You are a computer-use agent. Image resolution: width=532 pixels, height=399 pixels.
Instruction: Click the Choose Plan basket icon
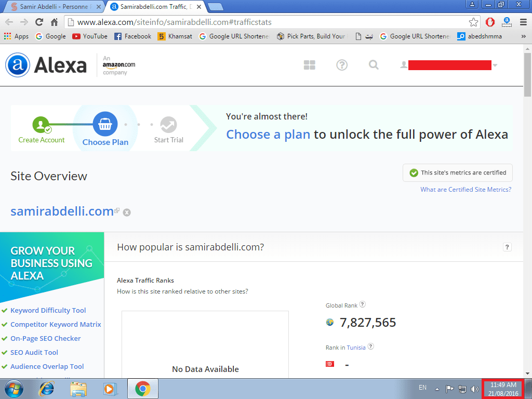(105, 124)
